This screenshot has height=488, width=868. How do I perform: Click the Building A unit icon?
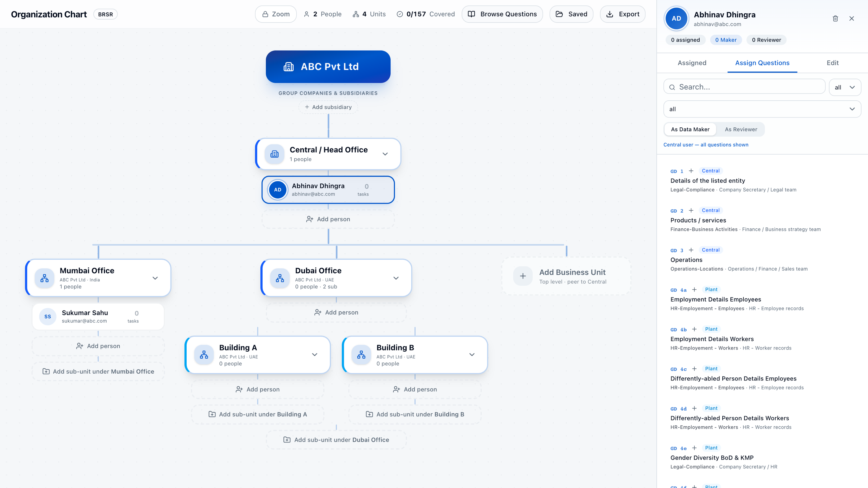point(204,355)
